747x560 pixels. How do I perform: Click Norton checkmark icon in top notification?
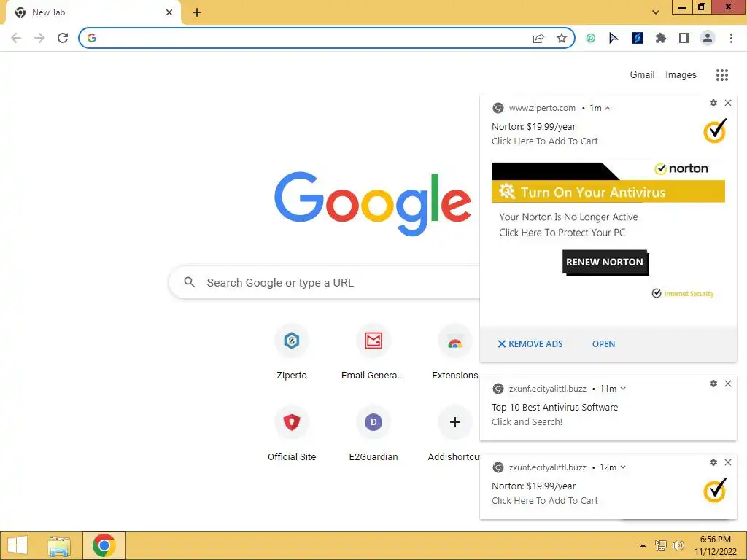(715, 131)
